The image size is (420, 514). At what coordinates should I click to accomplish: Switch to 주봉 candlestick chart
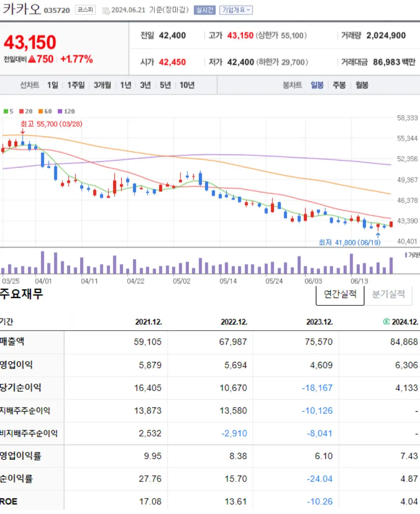point(339,85)
